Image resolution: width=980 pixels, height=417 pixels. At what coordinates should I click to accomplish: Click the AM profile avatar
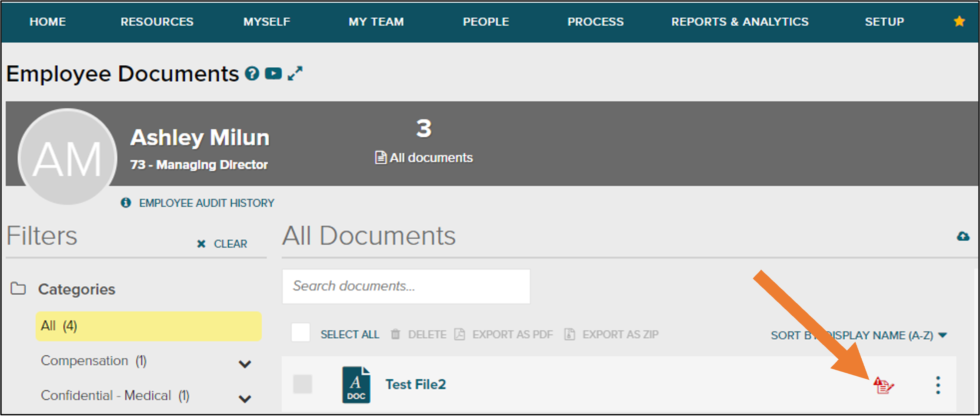coord(67,157)
